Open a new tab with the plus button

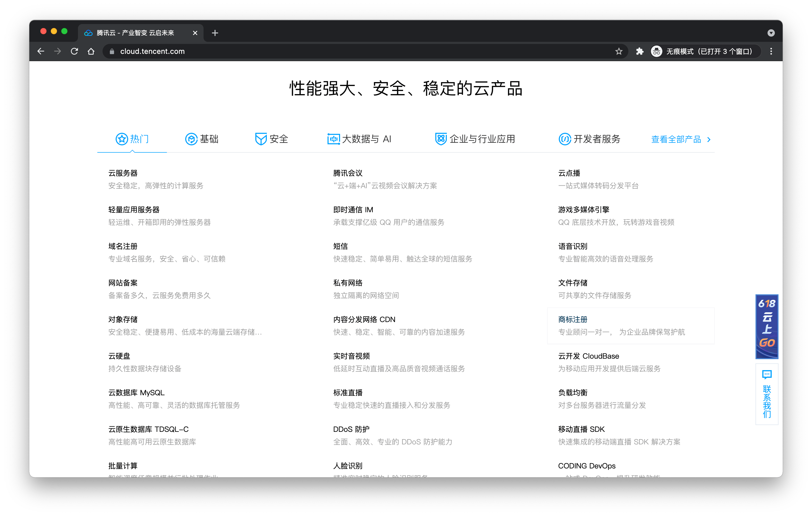[215, 33]
